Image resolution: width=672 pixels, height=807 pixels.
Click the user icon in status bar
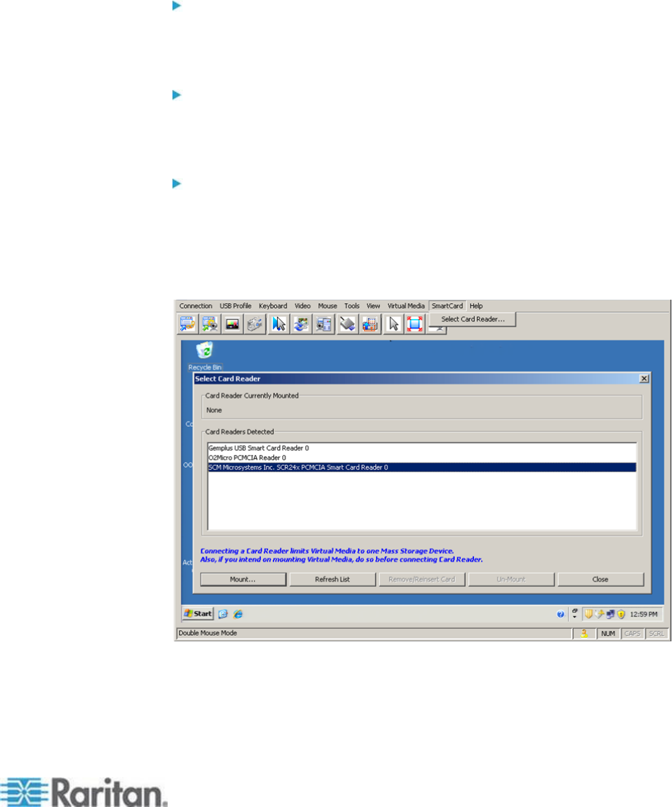tap(584, 634)
